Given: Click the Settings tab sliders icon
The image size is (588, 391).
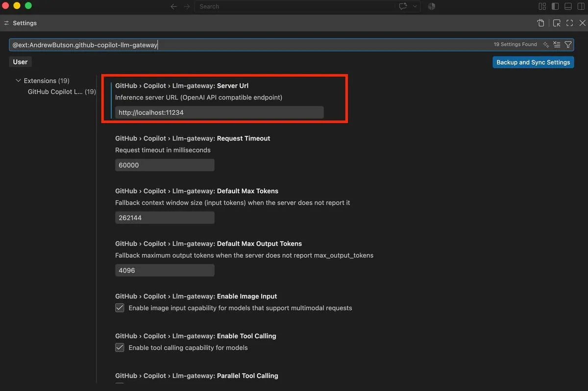Looking at the screenshot, I should coord(6,23).
